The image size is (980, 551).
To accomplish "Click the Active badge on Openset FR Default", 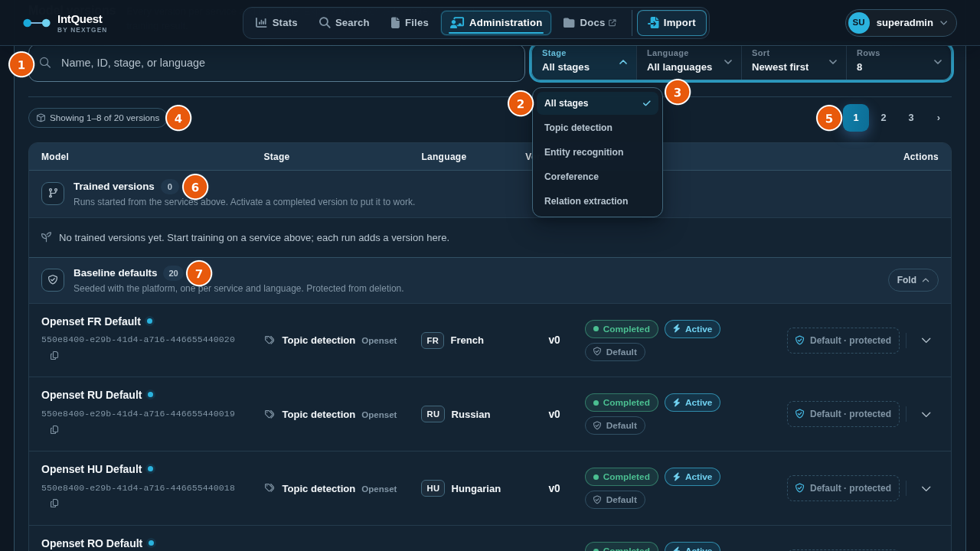I will 692,329.
